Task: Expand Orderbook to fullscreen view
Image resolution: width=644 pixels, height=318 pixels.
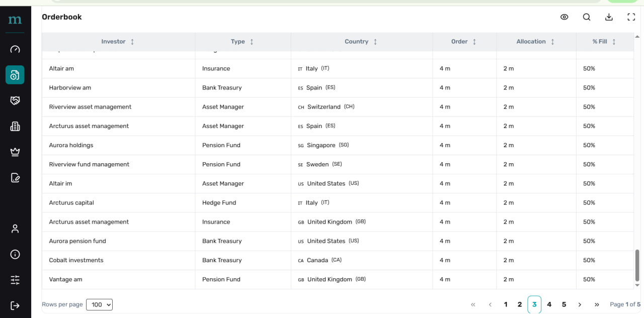Action: click(631, 17)
